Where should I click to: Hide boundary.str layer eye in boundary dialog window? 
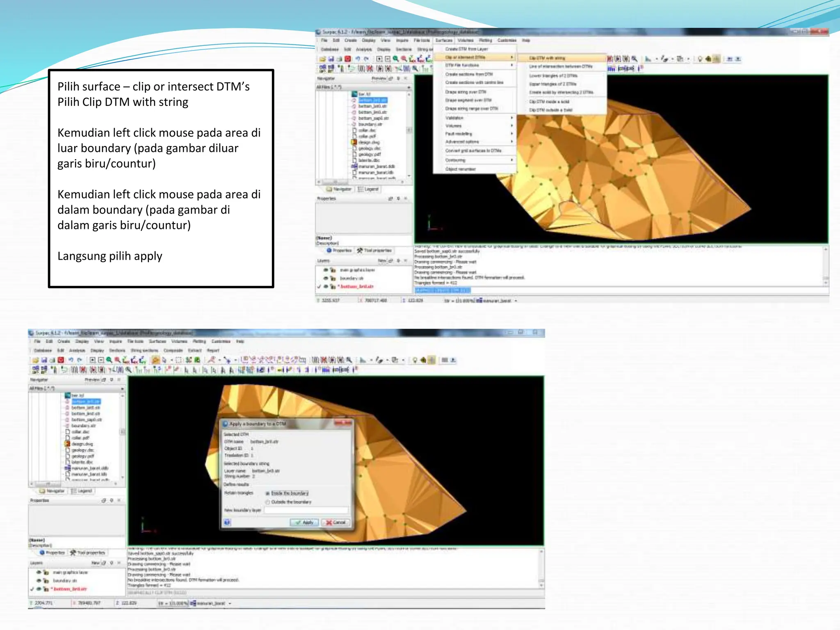click(39, 580)
